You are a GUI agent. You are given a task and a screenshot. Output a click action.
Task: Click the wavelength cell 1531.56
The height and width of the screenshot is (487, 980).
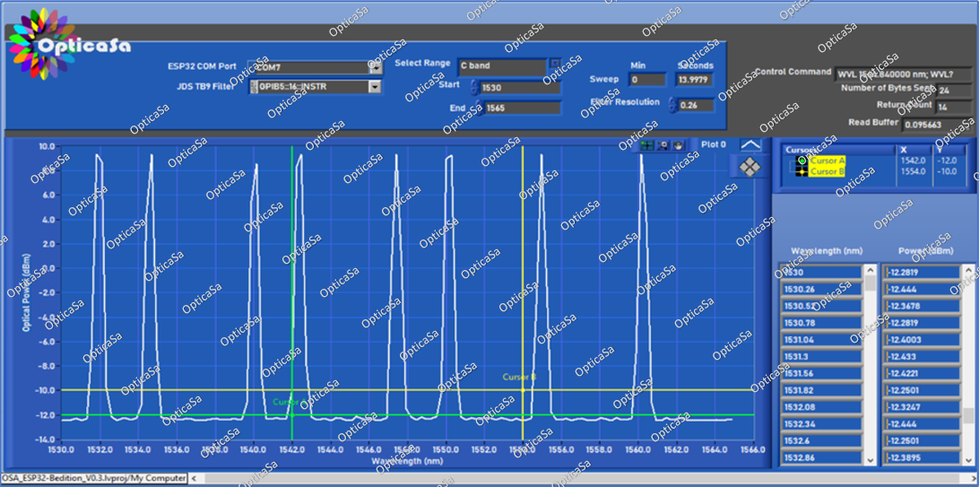coord(820,373)
